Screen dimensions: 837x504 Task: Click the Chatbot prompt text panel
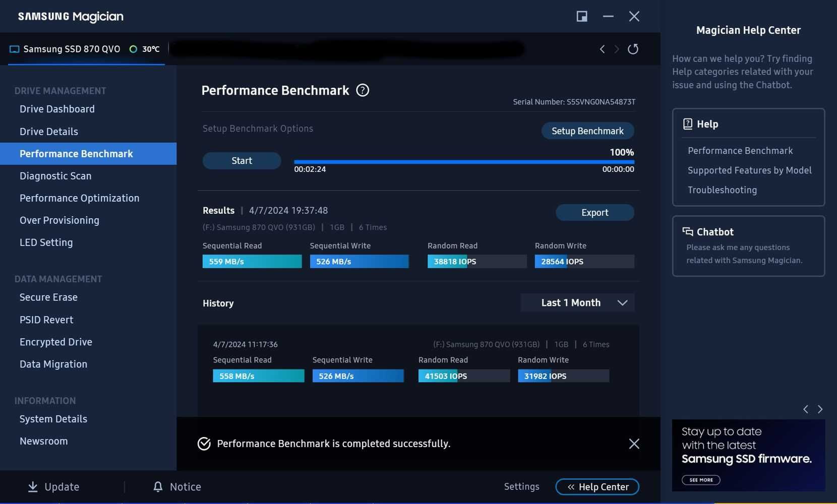(x=744, y=254)
